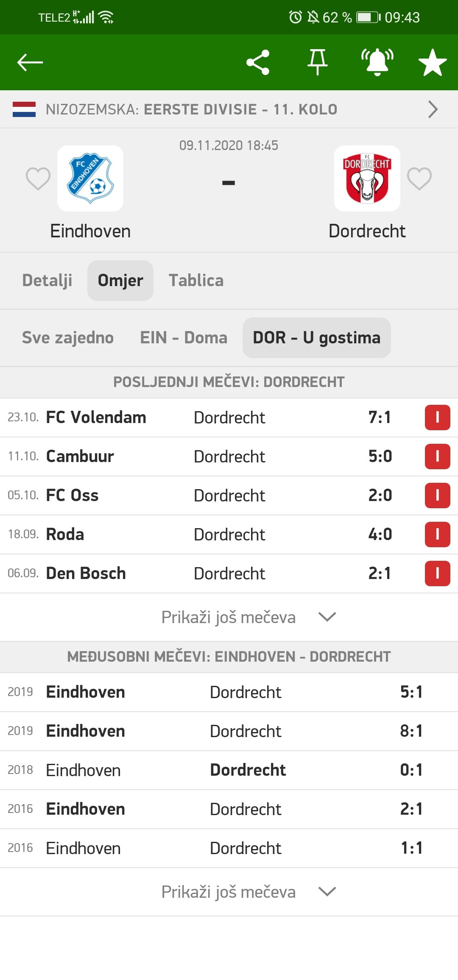Toggle the favorite star for this match
The width and height of the screenshot is (458, 980).
click(x=432, y=62)
